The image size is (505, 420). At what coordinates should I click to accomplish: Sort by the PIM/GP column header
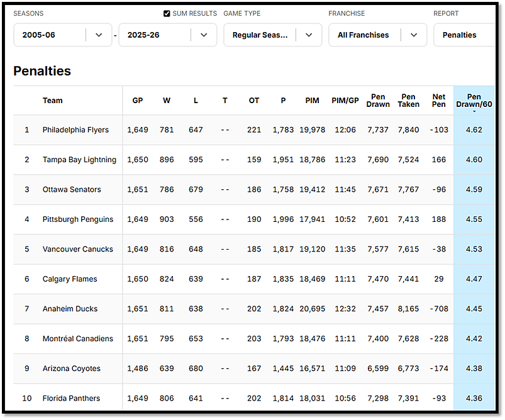click(x=345, y=101)
